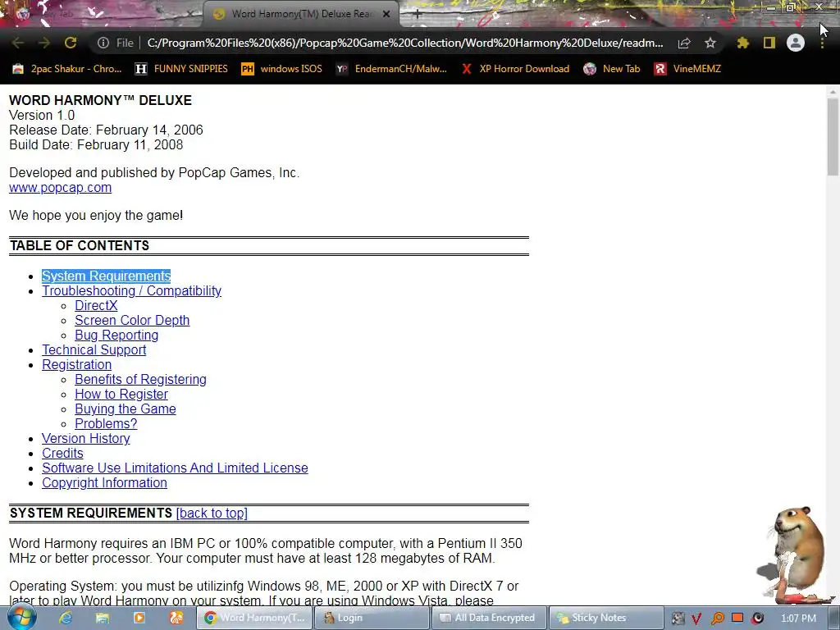Open the browser side panel
The image size is (840, 630).
pyautogui.click(x=769, y=43)
